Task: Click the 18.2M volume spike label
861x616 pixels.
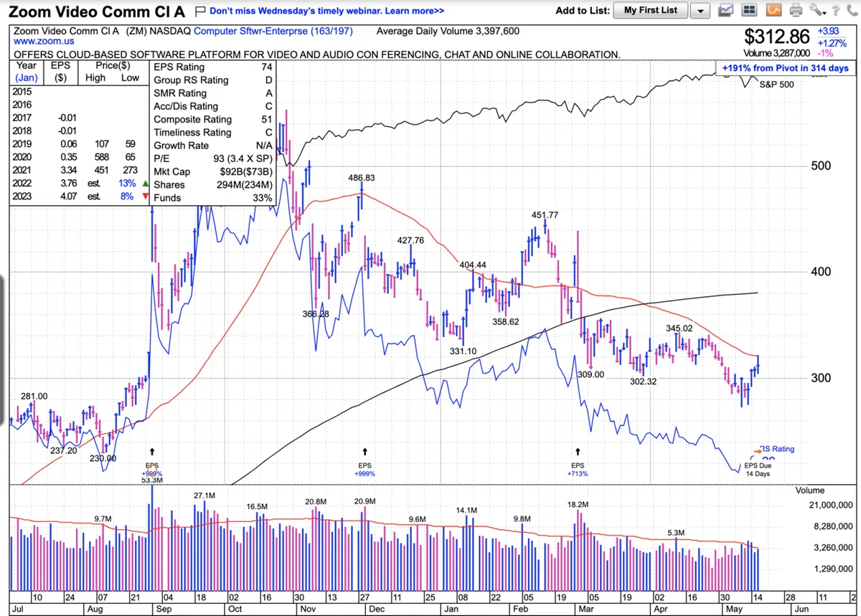Action: [578, 505]
